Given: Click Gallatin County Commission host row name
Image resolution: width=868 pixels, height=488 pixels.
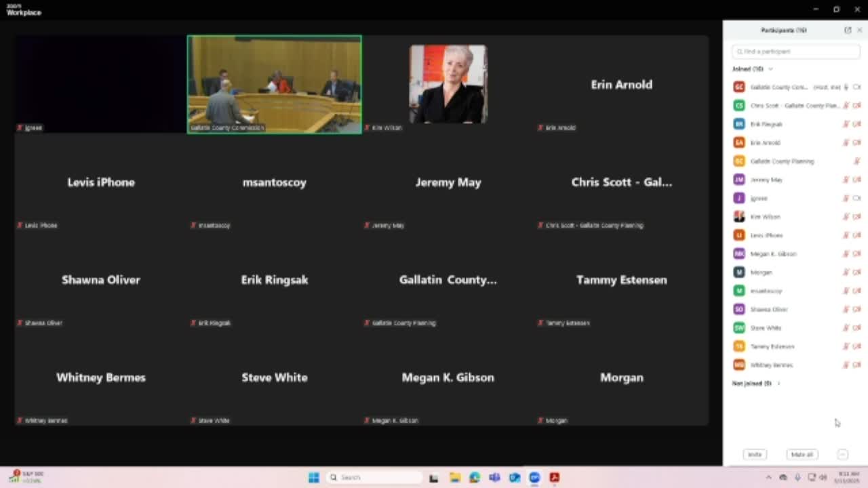Looking at the screenshot, I should pyautogui.click(x=779, y=87).
